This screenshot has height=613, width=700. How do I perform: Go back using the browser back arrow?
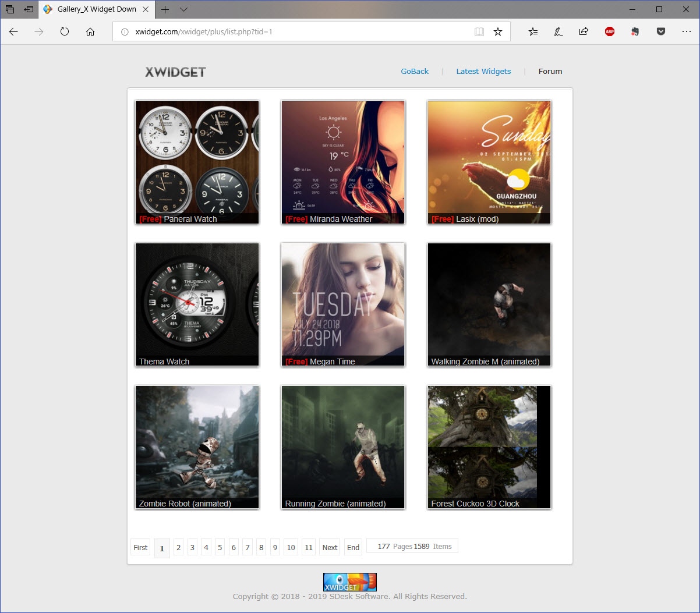click(13, 32)
